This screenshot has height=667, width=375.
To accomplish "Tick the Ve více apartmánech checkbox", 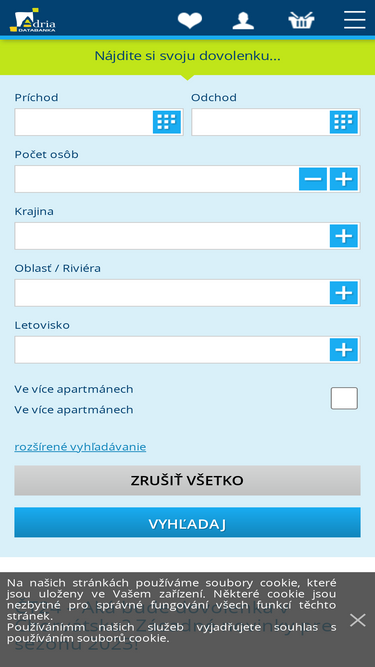I will pyautogui.click(x=344, y=398).
